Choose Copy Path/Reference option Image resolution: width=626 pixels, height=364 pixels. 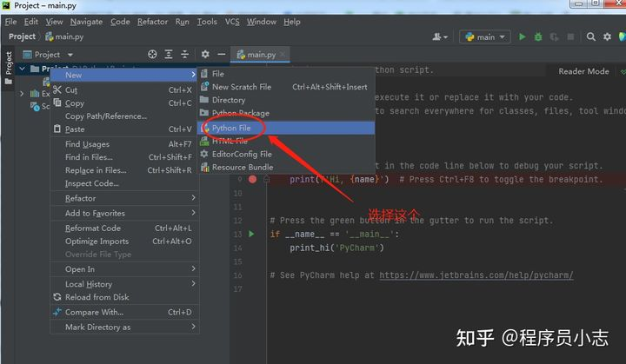pos(124,116)
